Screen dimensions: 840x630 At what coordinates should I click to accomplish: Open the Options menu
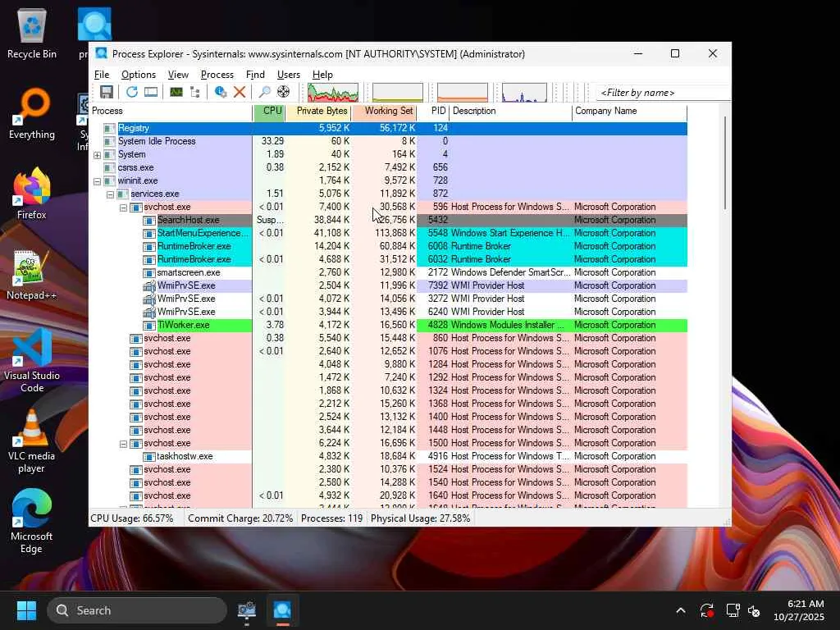coord(138,75)
